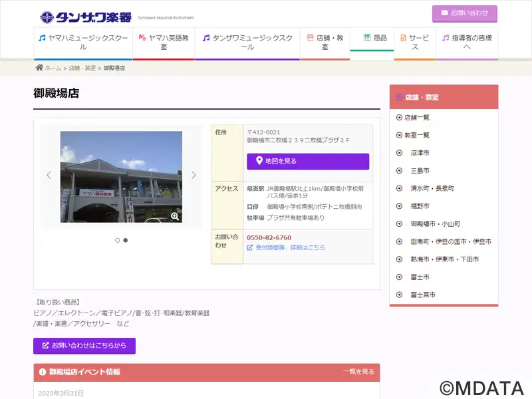The image size is (532, 399).
Task: Select the first carousel dot indicator
Action: [118, 240]
